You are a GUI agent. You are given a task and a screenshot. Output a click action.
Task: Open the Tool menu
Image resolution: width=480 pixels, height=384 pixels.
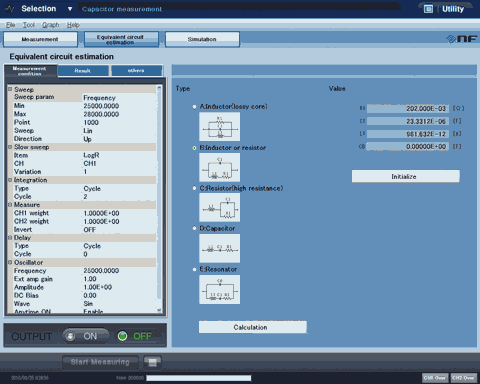(x=29, y=25)
